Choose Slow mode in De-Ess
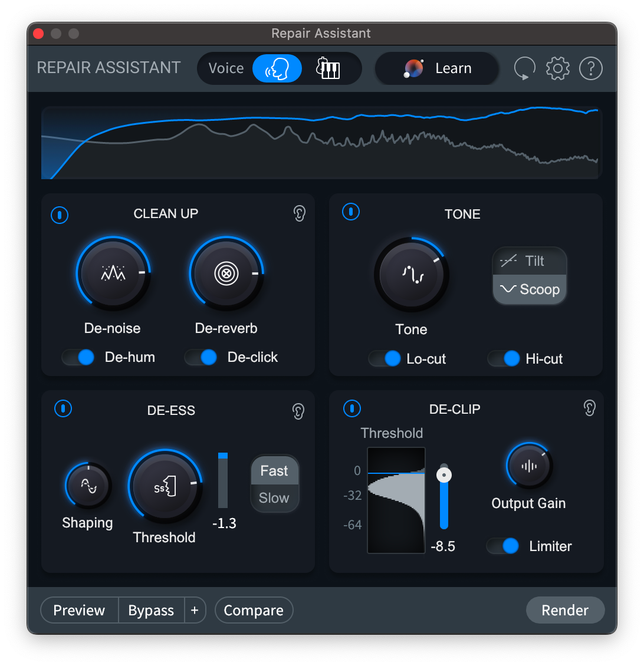The height and width of the screenshot is (666, 644). tap(274, 498)
